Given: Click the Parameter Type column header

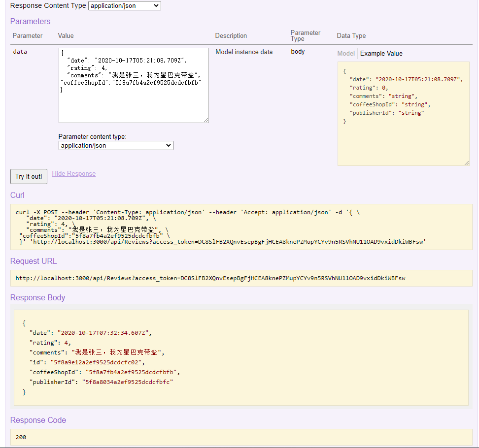Looking at the screenshot, I should coord(305,36).
